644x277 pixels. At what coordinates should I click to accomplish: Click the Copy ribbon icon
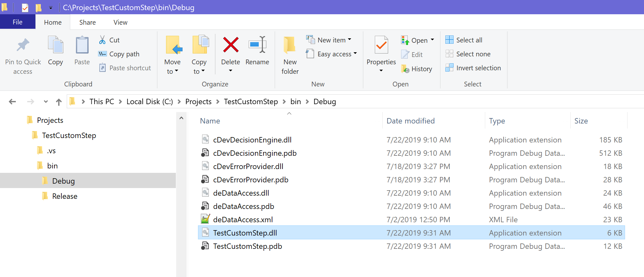click(x=55, y=45)
